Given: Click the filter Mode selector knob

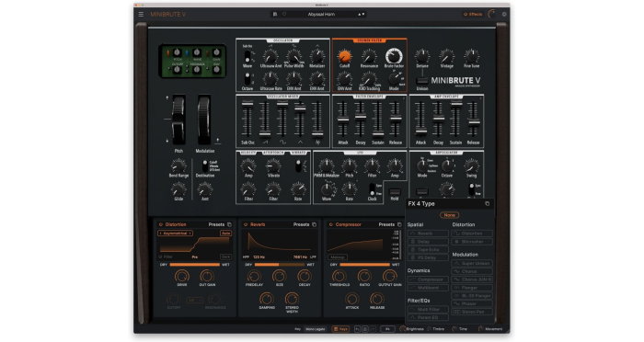Looking at the screenshot, I should 395,78.
